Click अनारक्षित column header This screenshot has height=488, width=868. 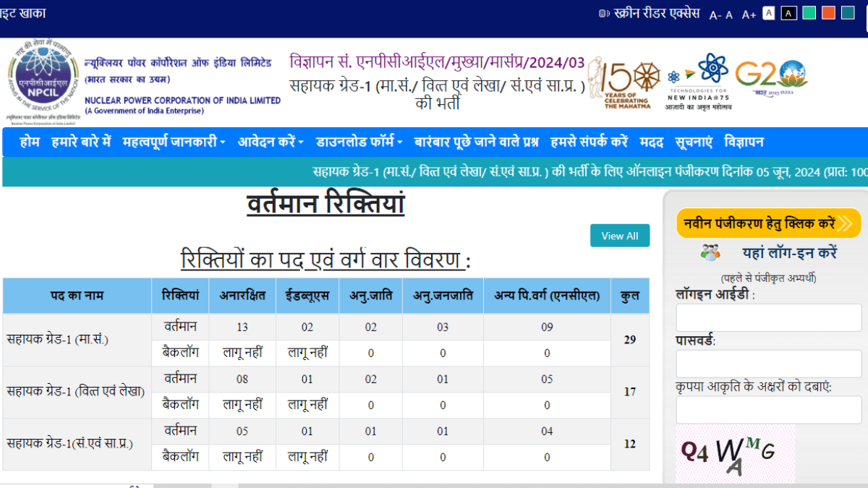pyautogui.click(x=242, y=295)
